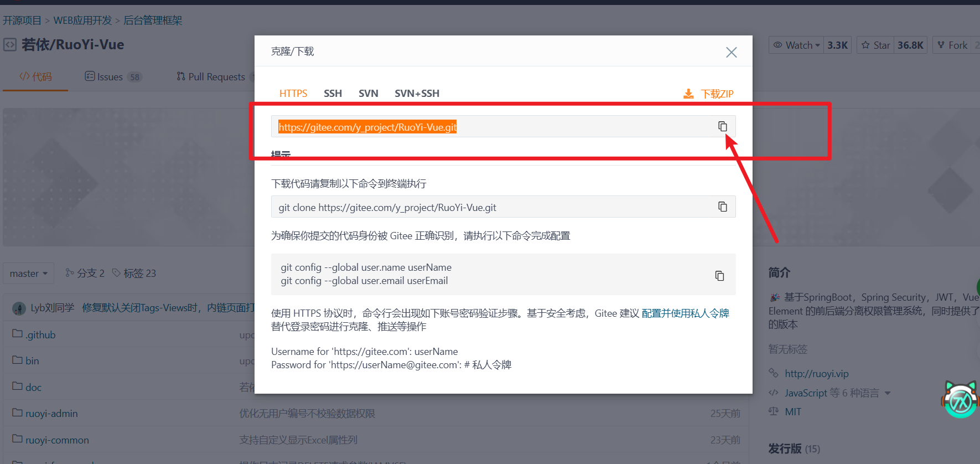
Task: Copy the git clone command
Action: point(722,207)
